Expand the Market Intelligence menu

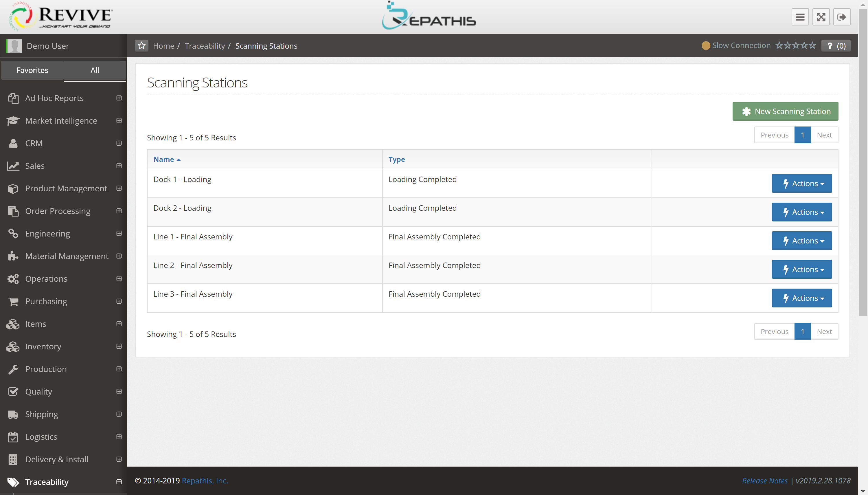[x=119, y=120]
